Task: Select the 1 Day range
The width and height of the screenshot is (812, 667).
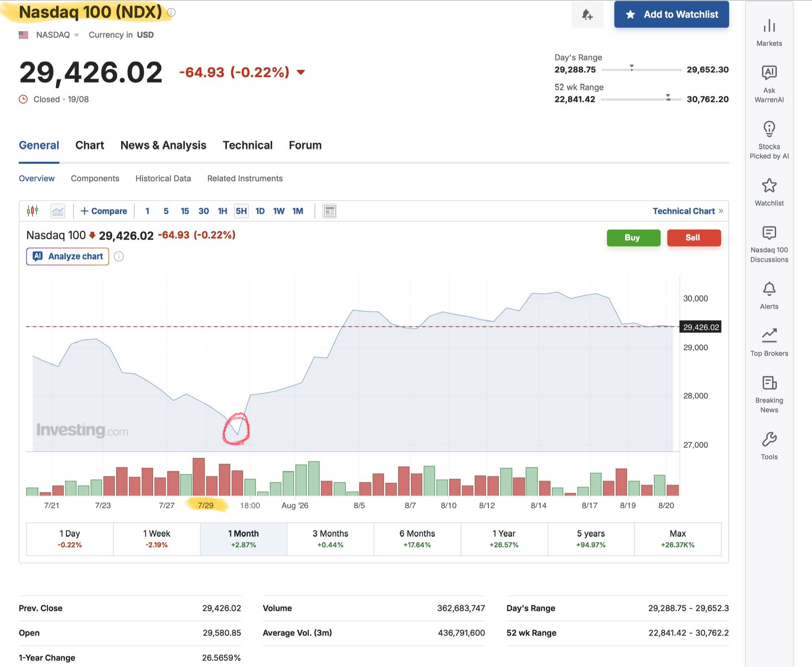Action: (x=70, y=539)
